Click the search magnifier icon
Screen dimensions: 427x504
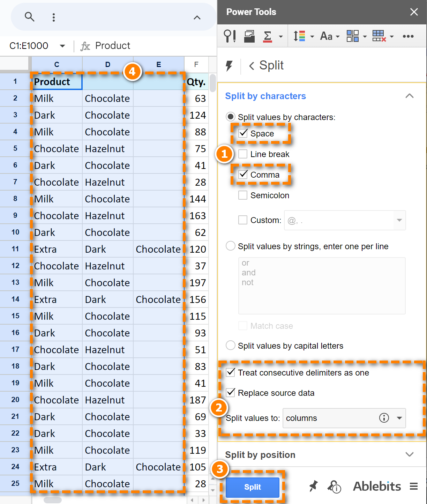click(29, 17)
